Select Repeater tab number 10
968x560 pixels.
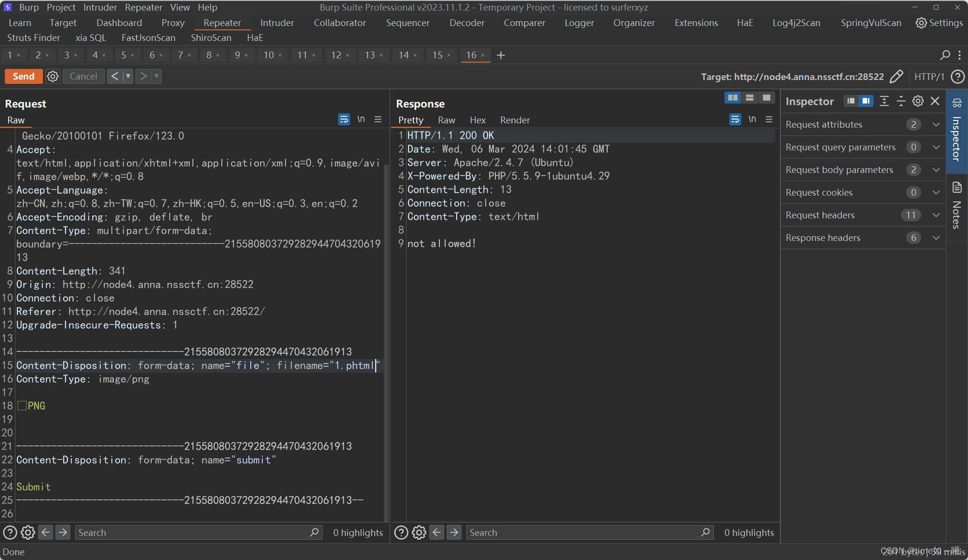point(269,55)
